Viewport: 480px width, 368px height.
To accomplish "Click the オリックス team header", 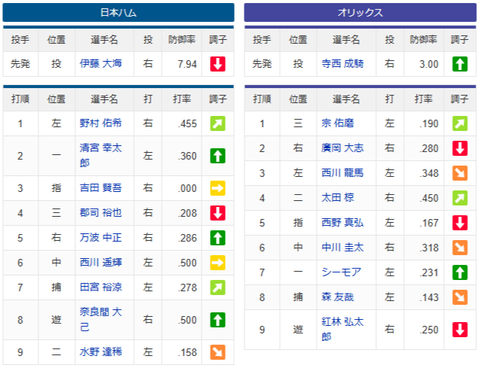I will [x=360, y=13].
